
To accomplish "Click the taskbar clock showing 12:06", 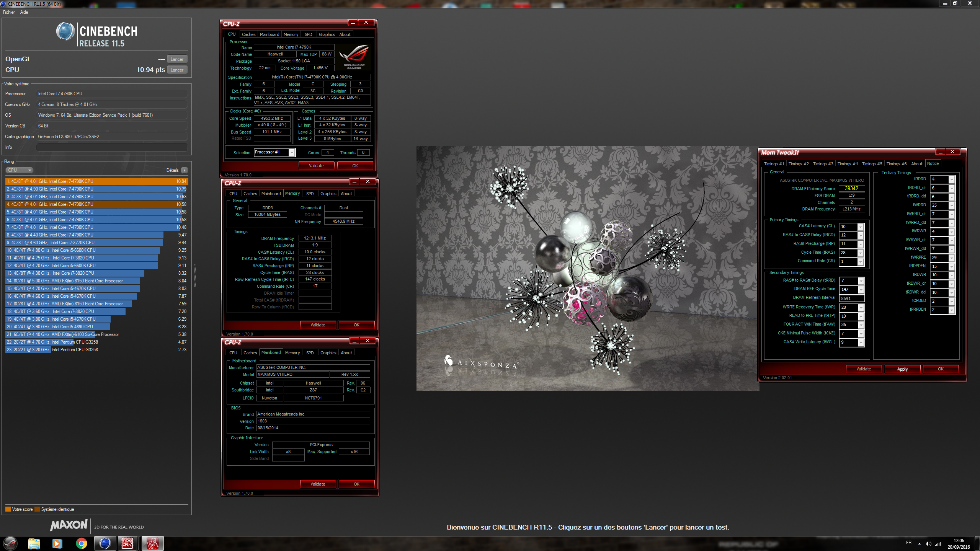I will coord(959,544).
